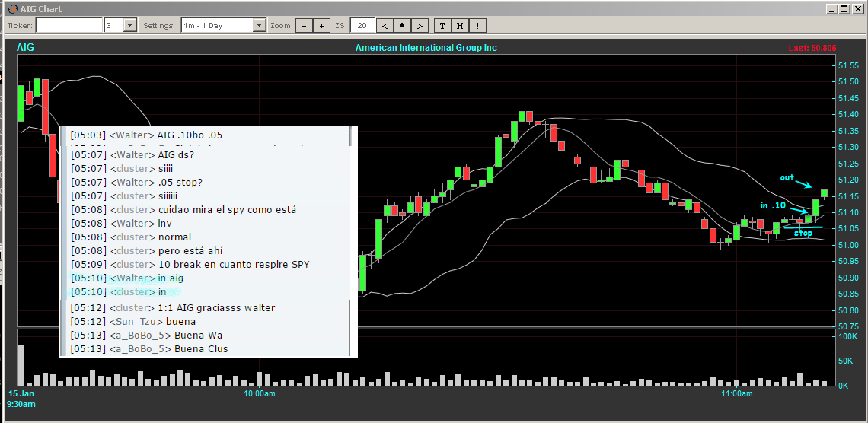
Task: Click the 50.75 price axis label
Action: point(849,326)
